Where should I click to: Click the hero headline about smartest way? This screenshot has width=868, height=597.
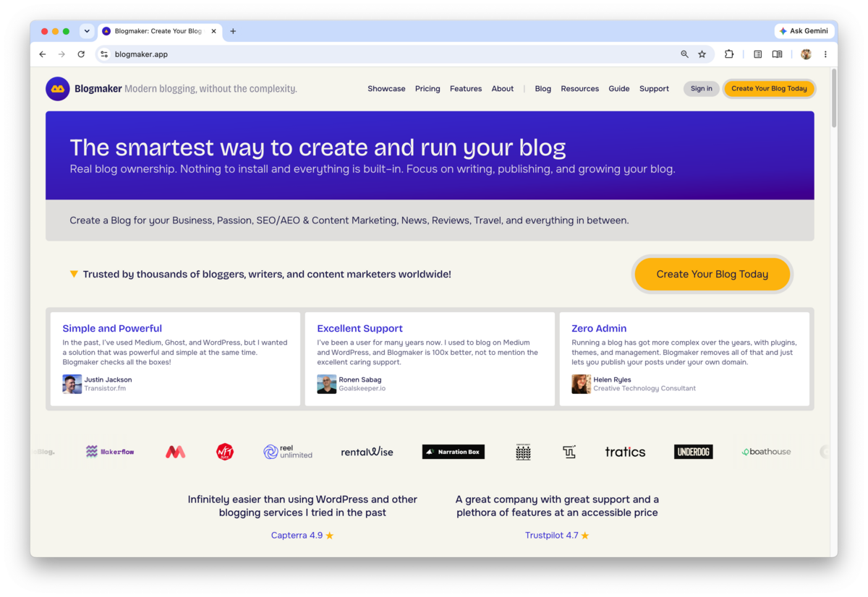click(x=318, y=147)
